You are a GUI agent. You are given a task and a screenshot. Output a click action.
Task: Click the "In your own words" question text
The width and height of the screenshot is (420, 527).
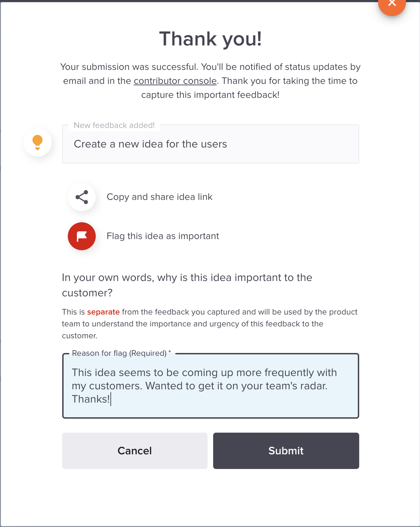point(187,285)
